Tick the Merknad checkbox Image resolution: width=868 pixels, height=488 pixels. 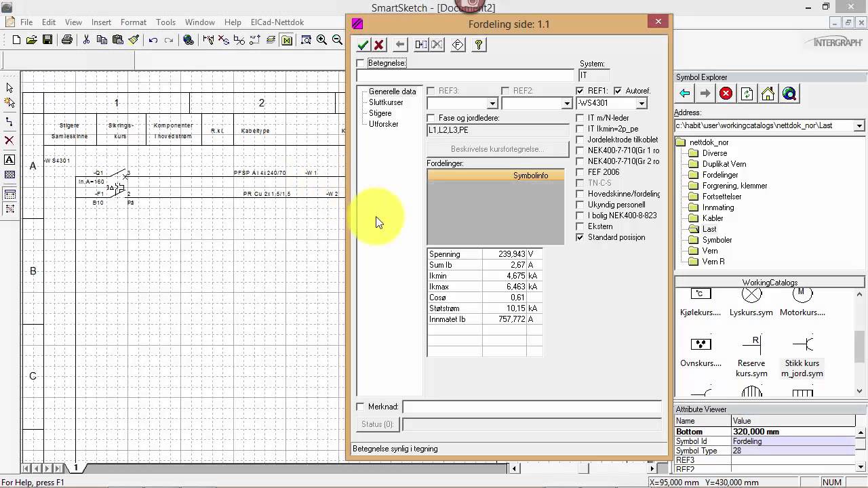click(x=361, y=407)
